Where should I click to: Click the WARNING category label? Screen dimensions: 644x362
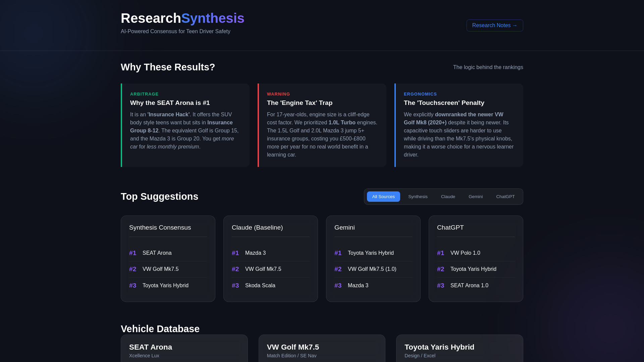[x=278, y=94]
